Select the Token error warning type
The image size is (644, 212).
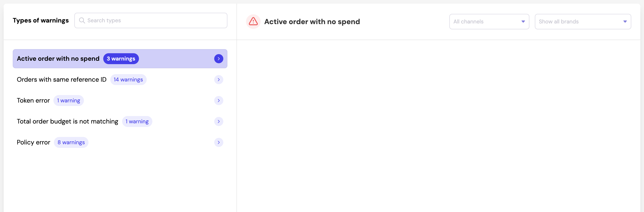coord(33,101)
